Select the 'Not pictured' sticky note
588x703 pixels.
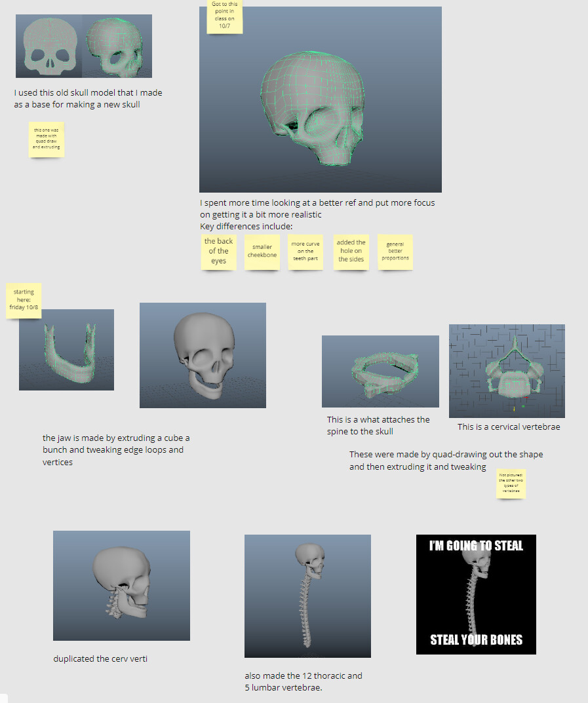[x=511, y=484]
